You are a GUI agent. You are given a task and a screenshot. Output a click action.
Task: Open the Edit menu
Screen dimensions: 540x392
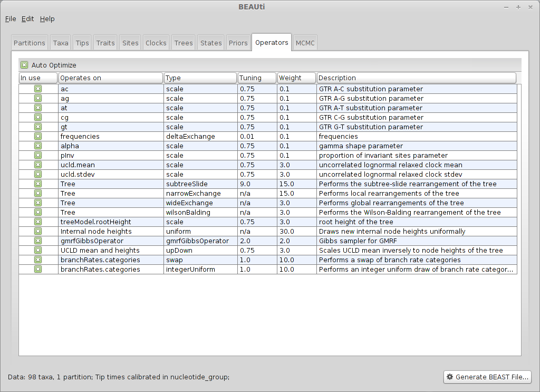click(27, 19)
